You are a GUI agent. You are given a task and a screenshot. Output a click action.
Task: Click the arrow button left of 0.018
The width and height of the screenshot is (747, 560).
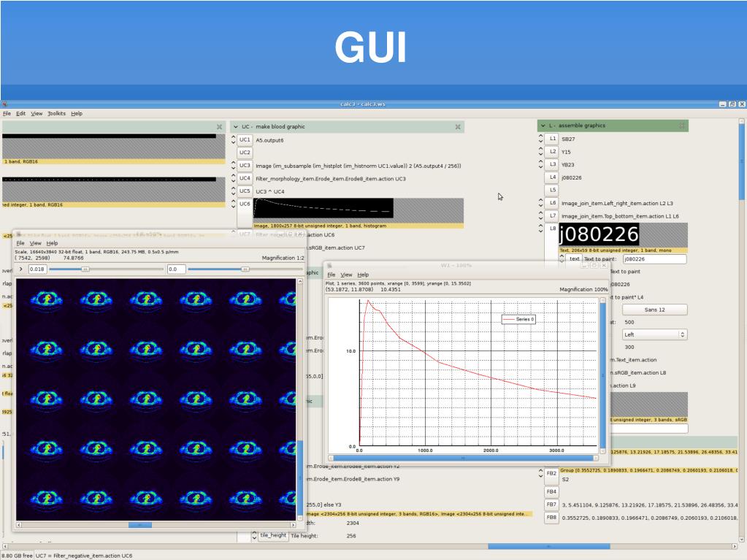tap(20, 269)
